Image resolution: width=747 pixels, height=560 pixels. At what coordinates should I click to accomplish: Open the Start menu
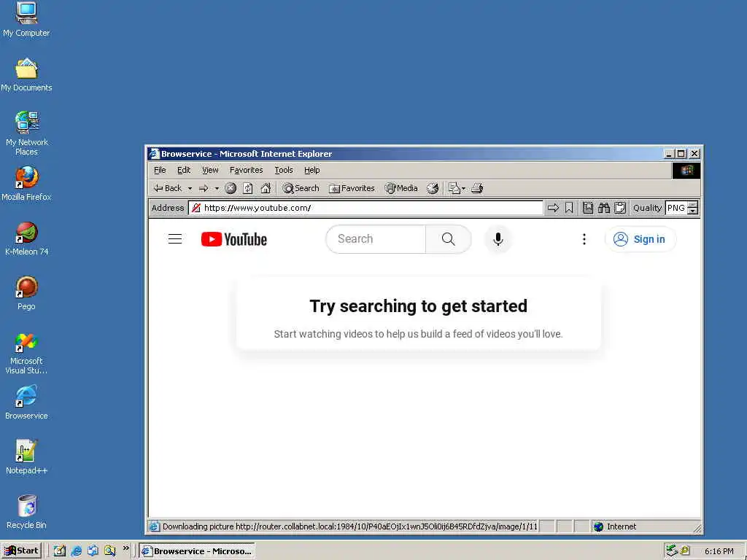22,551
